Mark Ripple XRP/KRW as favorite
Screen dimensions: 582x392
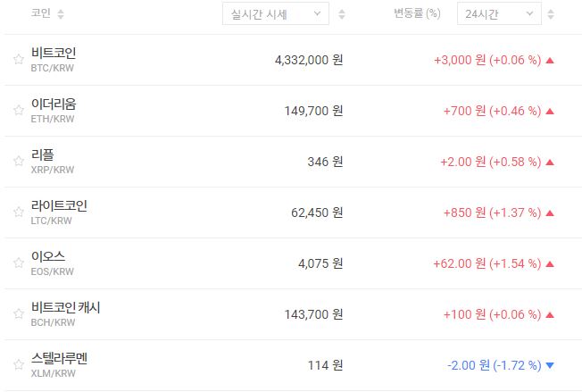[18, 162]
